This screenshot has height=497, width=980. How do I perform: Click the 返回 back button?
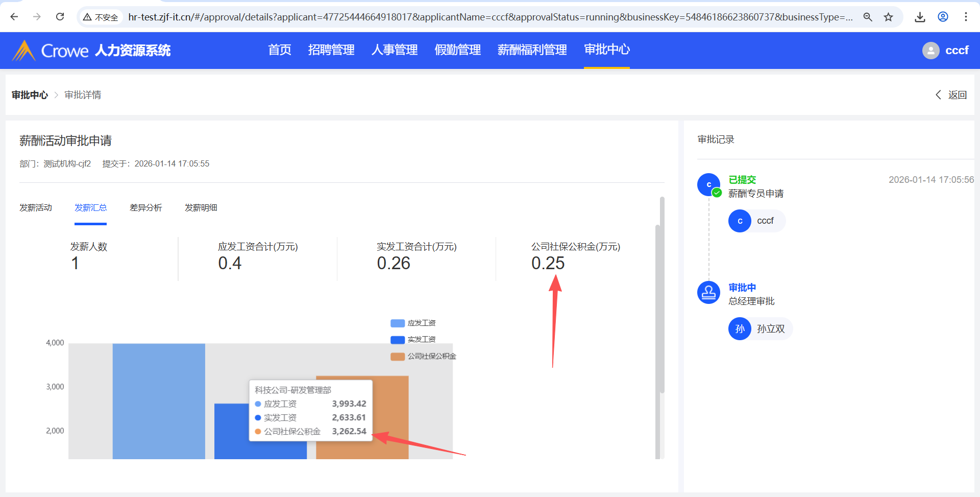[x=951, y=95]
